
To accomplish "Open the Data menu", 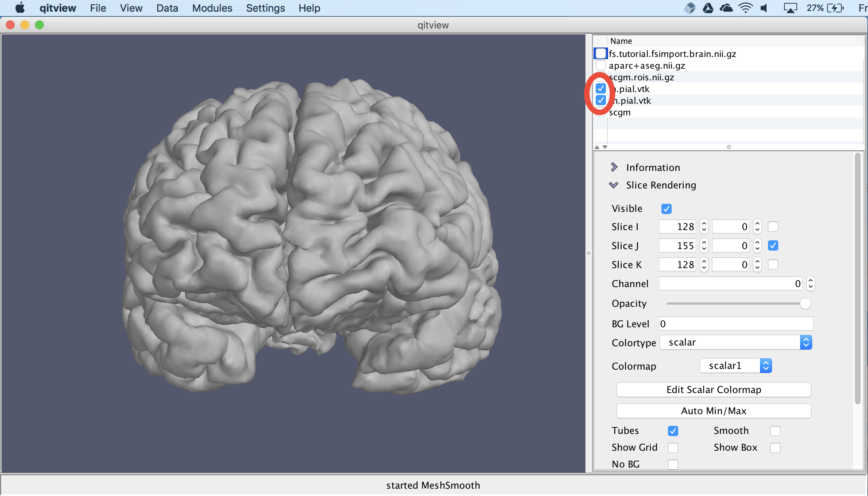I will pos(167,8).
